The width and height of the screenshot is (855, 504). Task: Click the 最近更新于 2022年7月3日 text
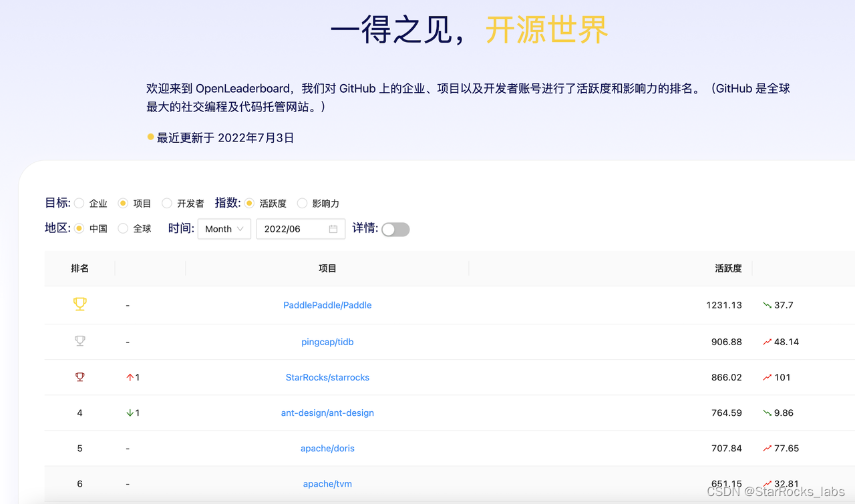click(x=225, y=138)
